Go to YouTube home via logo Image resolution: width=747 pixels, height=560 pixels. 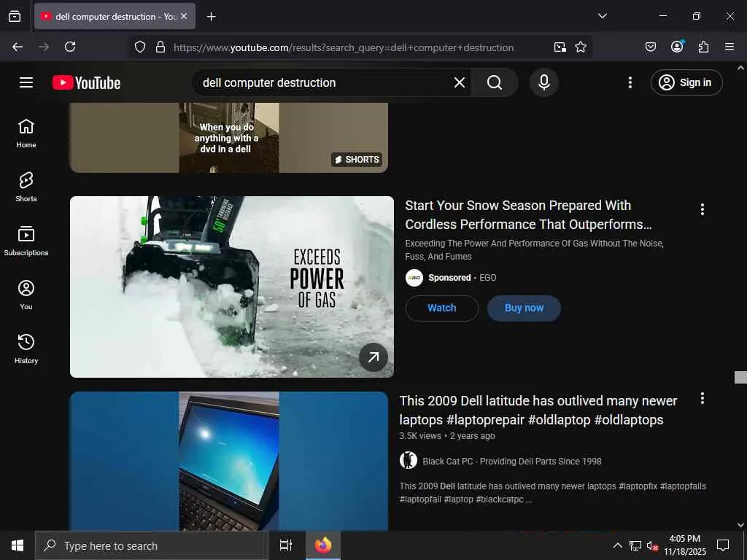[x=86, y=83]
